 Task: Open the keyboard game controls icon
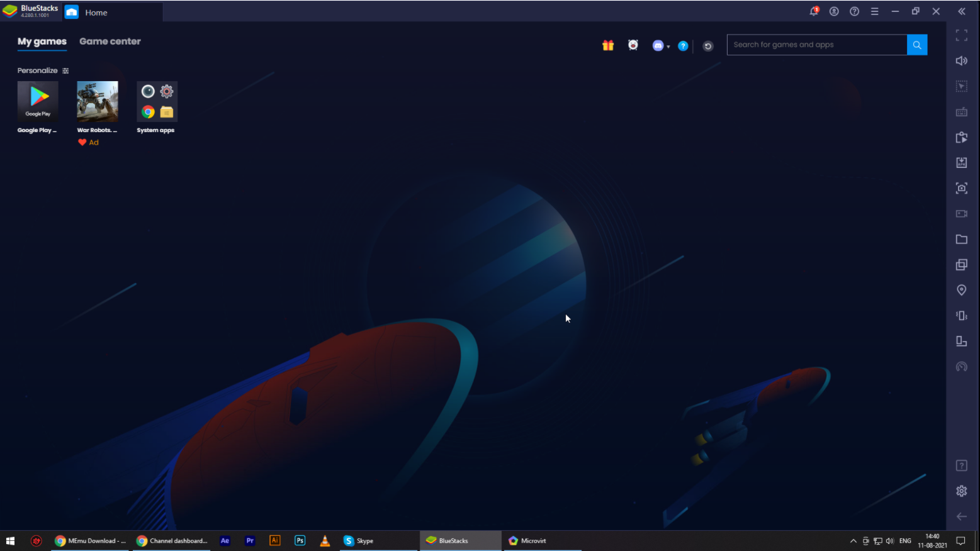click(x=961, y=112)
